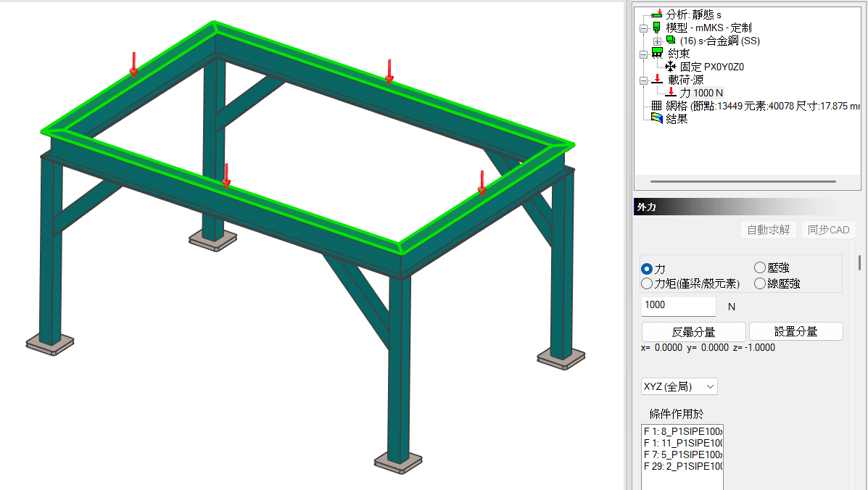Select list entry F 1: 11_P1SIPE100
Viewport: 868px width, 490px height.
[x=682, y=443]
